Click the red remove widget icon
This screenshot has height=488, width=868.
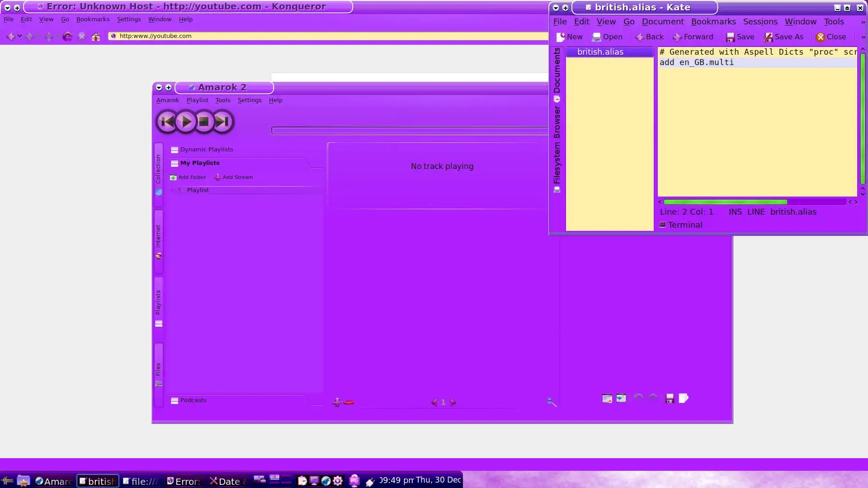click(x=349, y=402)
